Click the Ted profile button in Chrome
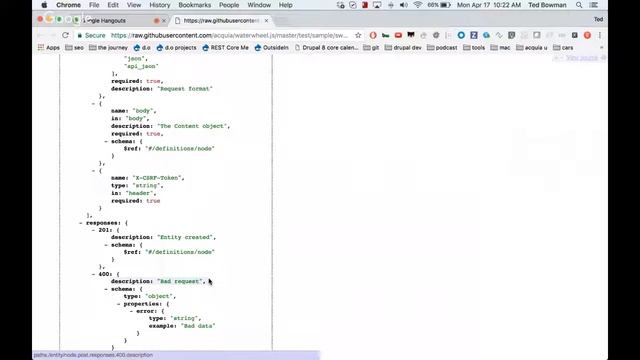640x360 pixels. click(598, 19)
